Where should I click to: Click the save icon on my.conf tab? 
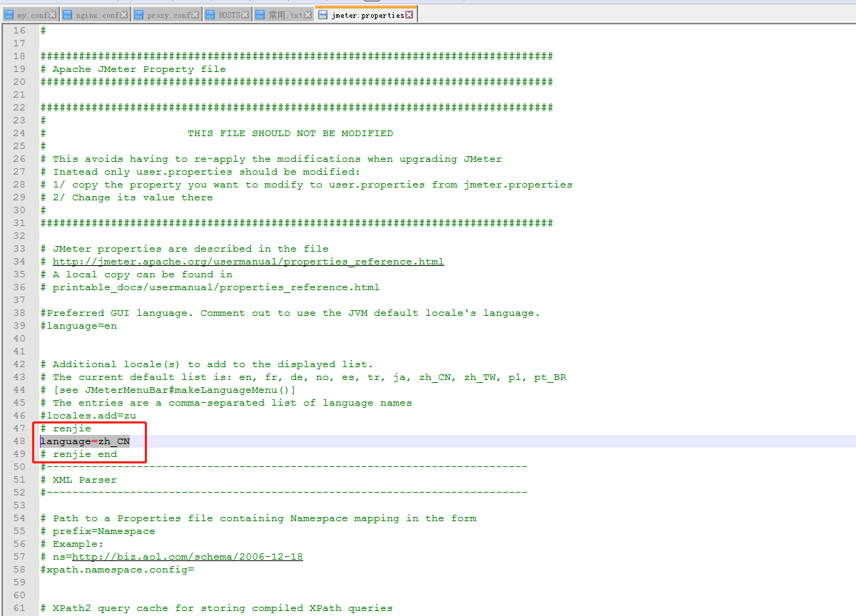7,15
